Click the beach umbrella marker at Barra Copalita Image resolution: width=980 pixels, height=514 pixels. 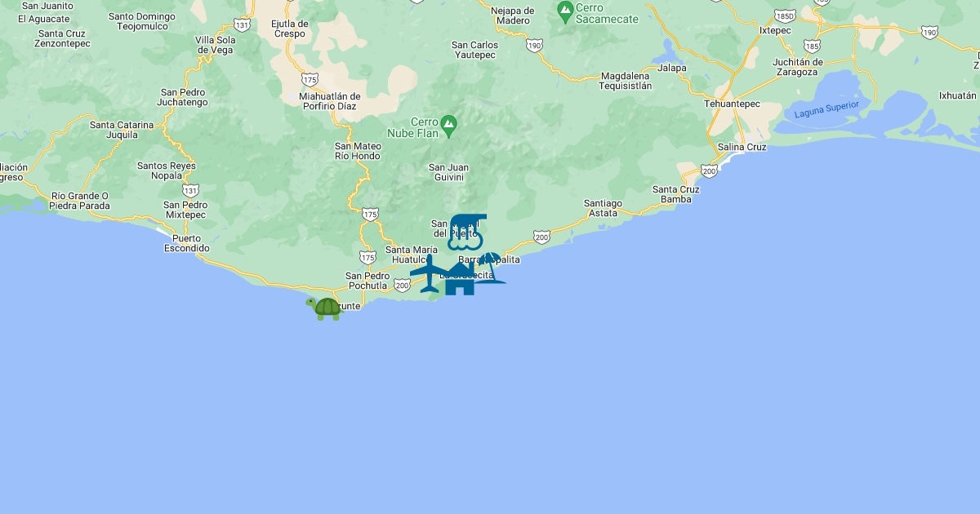pos(488,268)
